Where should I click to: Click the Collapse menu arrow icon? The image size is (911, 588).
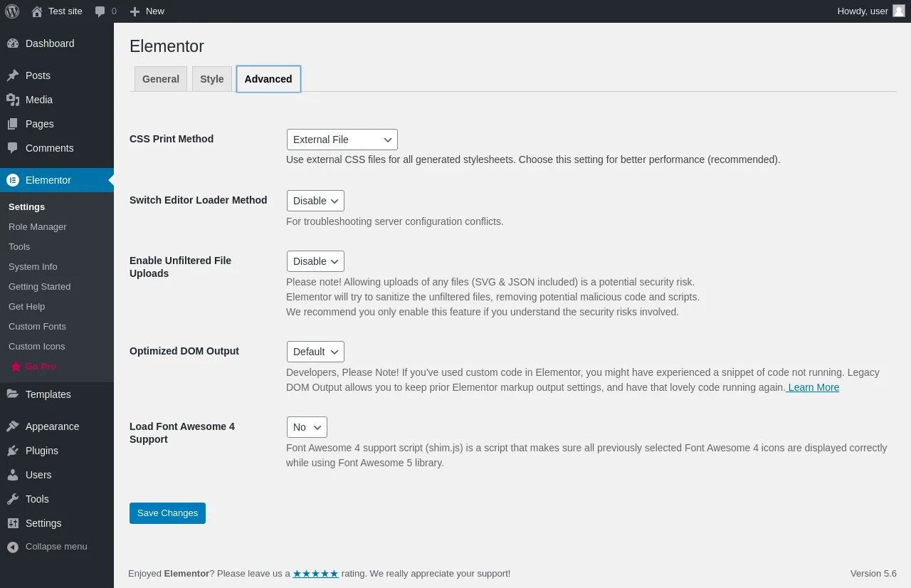[x=13, y=547]
